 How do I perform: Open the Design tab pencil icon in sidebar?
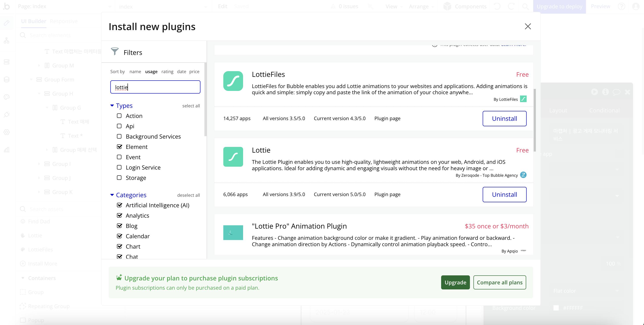click(x=7, y=23)
